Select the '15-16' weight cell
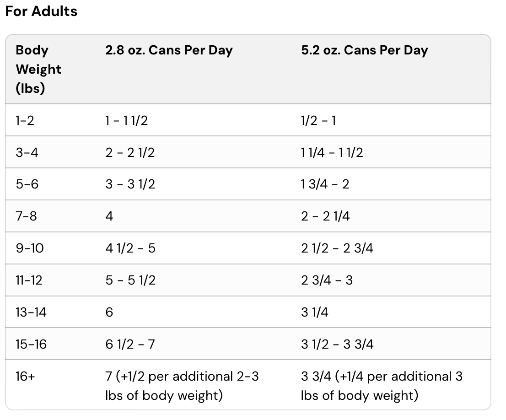Screen dimensions: 506x420 pos(31,344)
